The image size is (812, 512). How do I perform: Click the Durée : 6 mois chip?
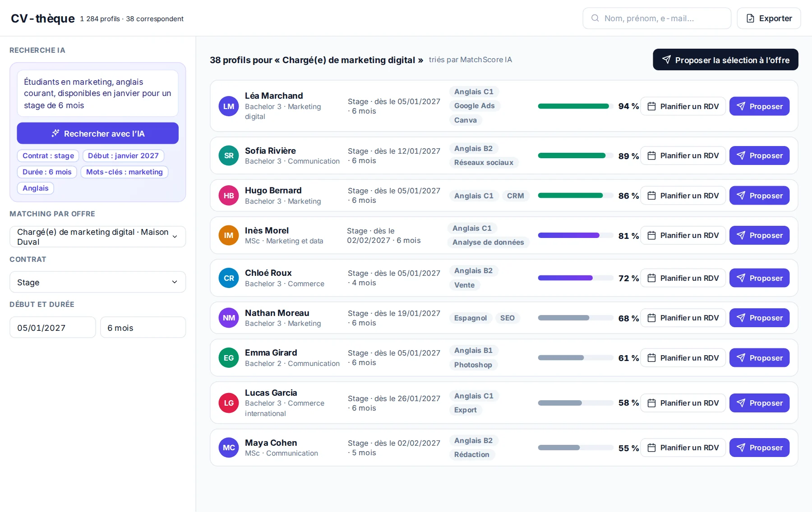click(x=47, y=172)
